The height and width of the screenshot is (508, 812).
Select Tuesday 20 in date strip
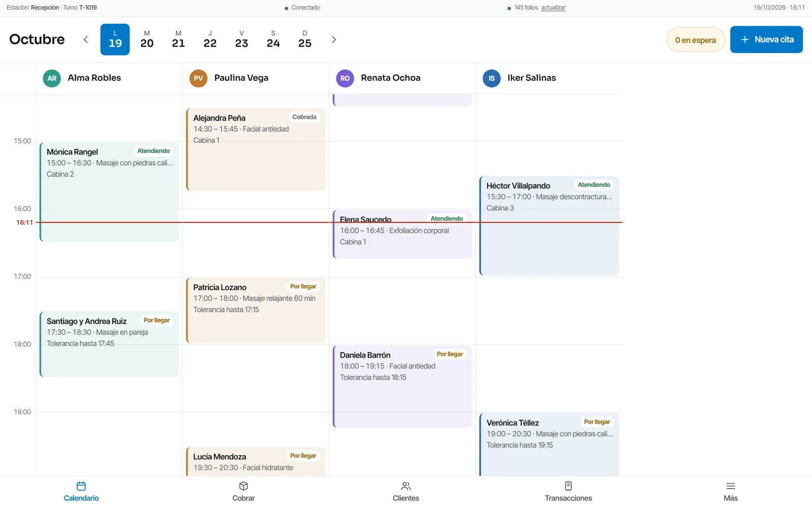coord(147,40)
